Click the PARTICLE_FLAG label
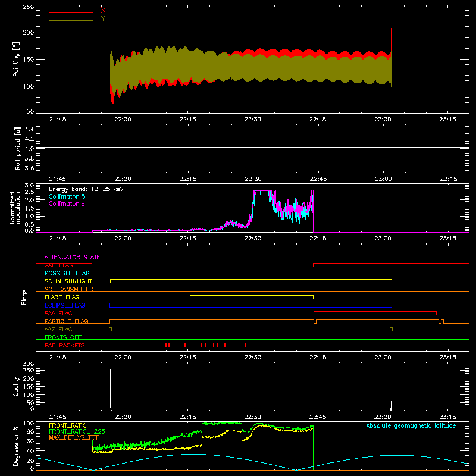Screen dimensions: 476x476 click(x=67, y=321)
